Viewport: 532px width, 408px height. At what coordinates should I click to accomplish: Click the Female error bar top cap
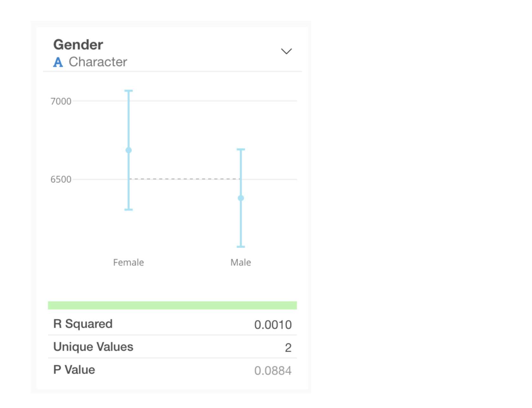point(128,91)
